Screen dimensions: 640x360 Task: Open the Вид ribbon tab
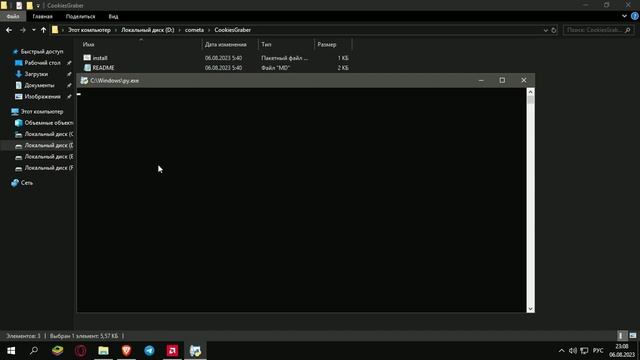[x=113, y=16]
